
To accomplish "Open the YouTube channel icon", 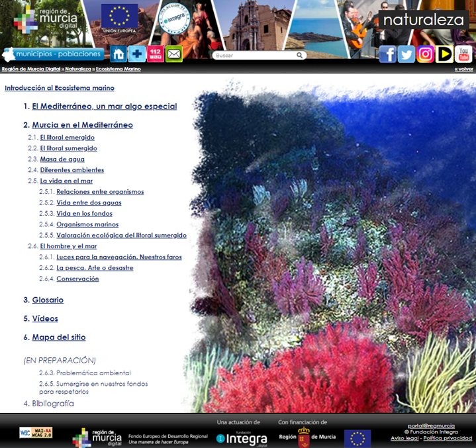I will [x=463, y=54].
